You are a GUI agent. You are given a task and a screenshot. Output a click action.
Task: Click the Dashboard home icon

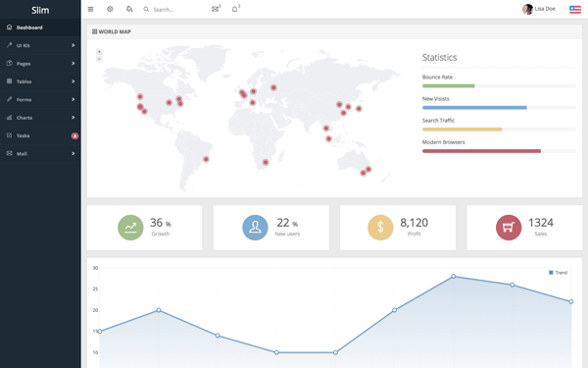click(x=10, y=27)
